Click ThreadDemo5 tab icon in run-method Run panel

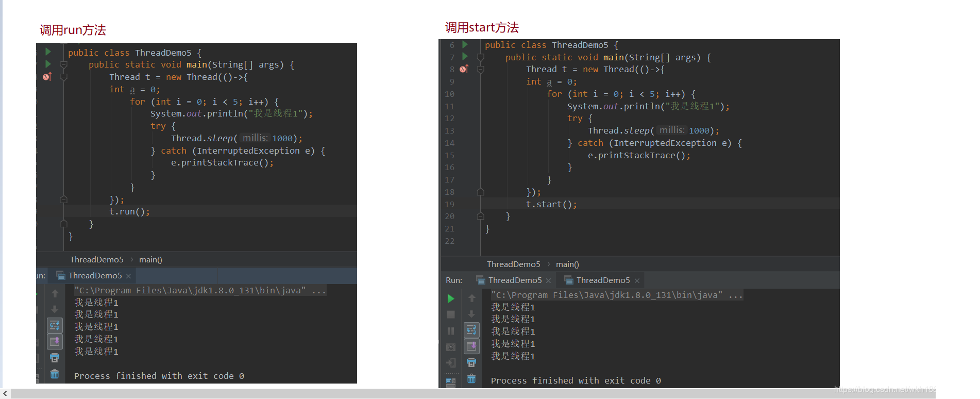[60, 275]
